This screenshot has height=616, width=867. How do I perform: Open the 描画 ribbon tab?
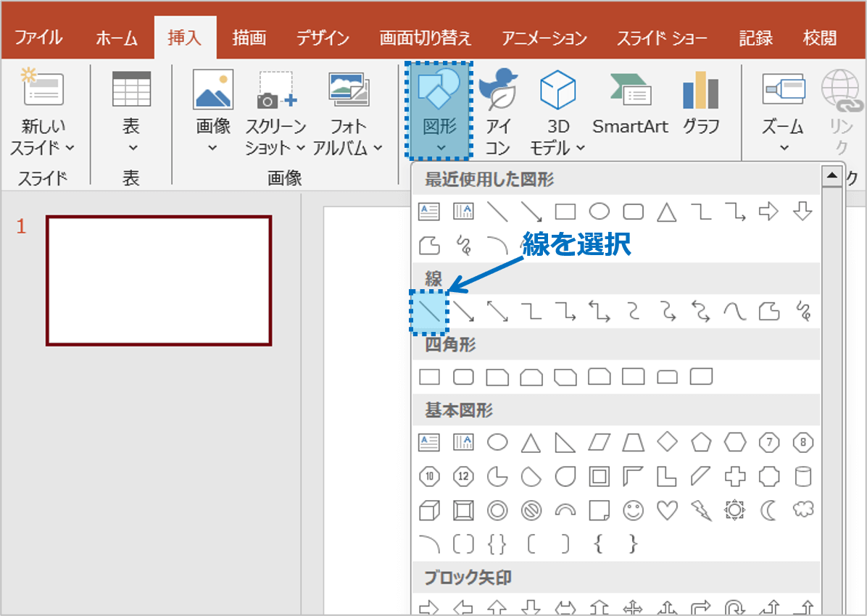coord(249,38)
